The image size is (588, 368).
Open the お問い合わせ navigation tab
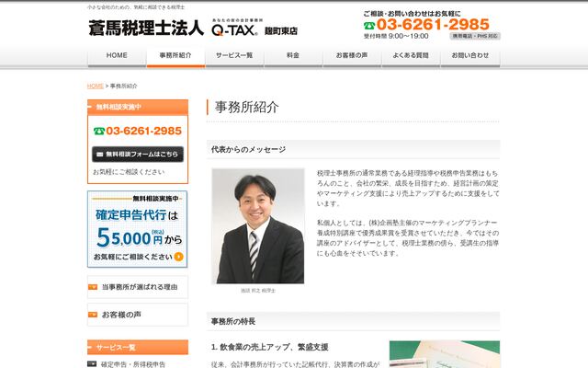tap(469, 56)
